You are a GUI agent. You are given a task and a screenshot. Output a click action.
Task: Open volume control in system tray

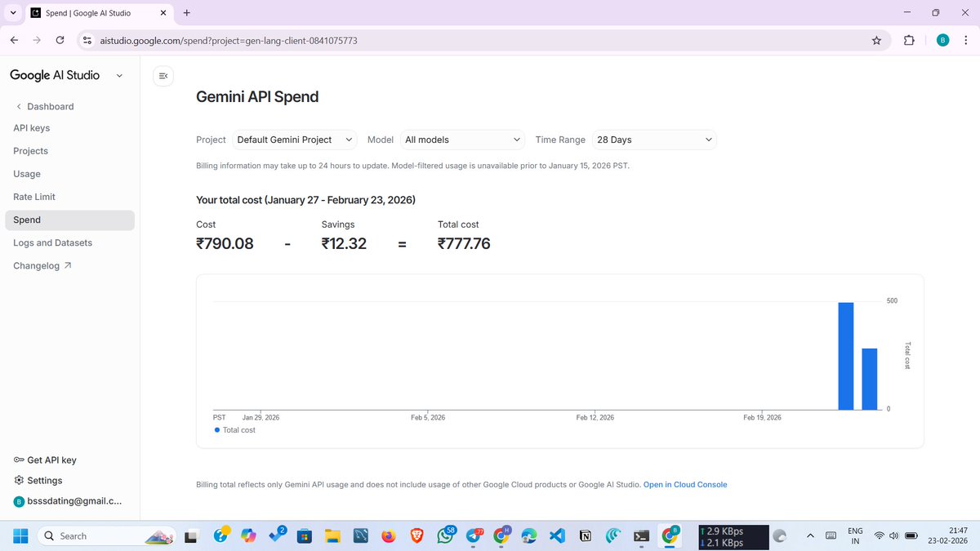895,535
